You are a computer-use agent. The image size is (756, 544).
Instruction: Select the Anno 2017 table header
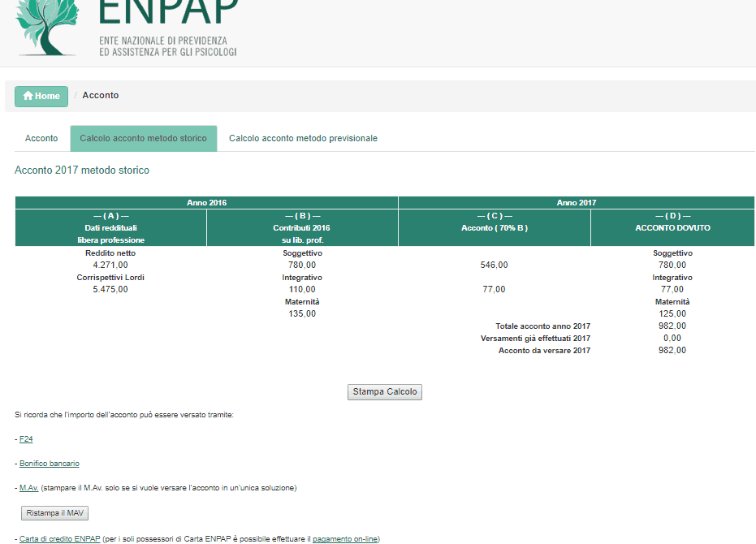(577, 202)
